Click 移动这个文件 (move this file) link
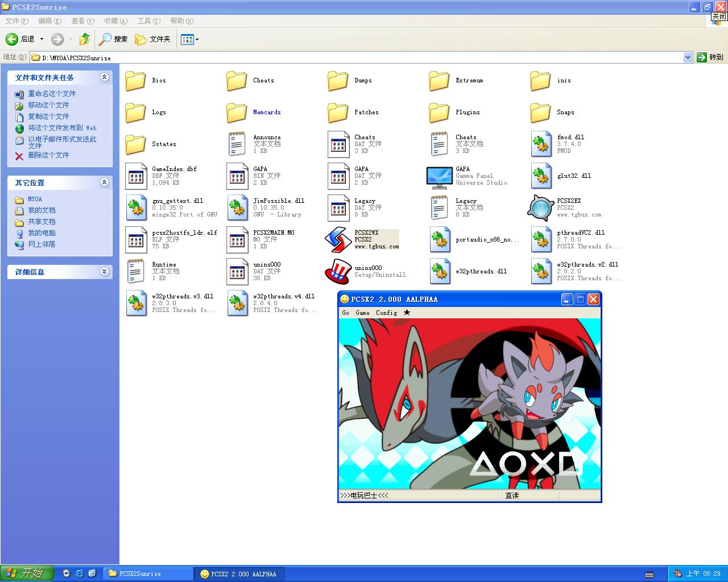 tap(48, 105)
